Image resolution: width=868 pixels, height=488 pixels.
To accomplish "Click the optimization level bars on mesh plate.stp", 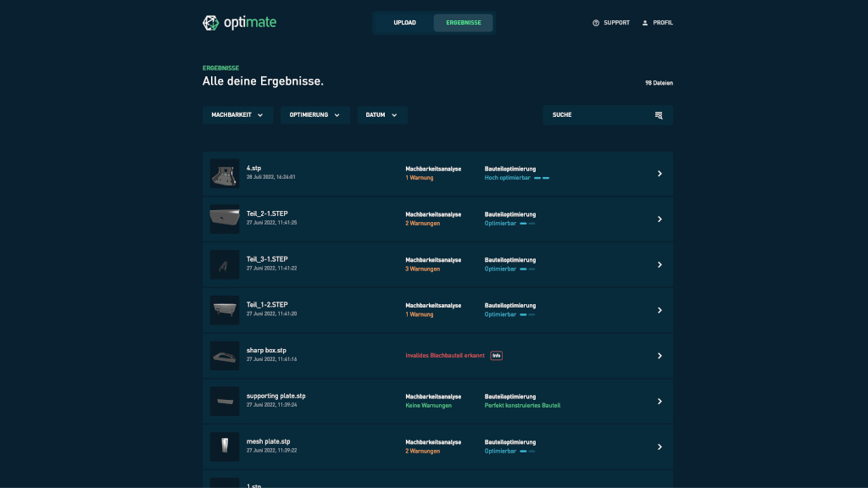I will 527,452.
